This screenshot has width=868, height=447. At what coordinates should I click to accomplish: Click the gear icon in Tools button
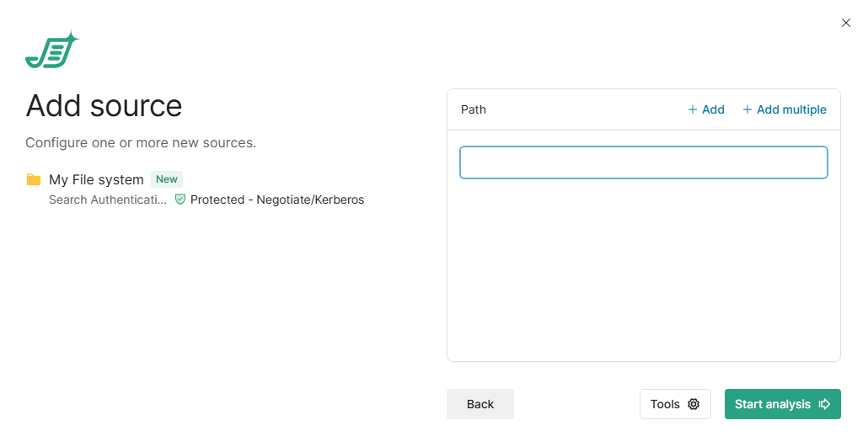694,404
